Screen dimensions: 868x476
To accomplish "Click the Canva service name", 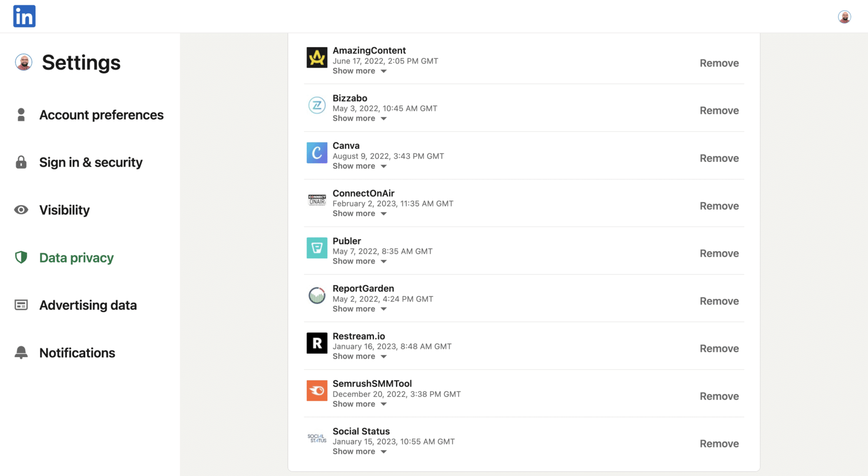I will click(346, 146).
